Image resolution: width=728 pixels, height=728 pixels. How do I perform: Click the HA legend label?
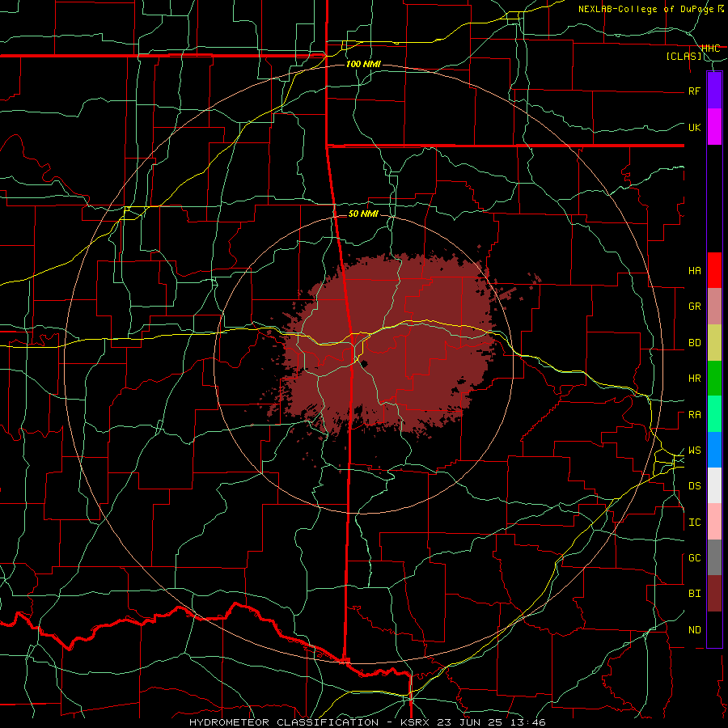pos(695,271)
